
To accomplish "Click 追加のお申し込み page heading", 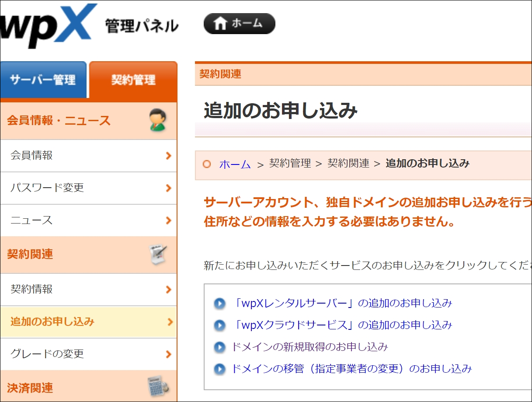I will click(281, 111).
